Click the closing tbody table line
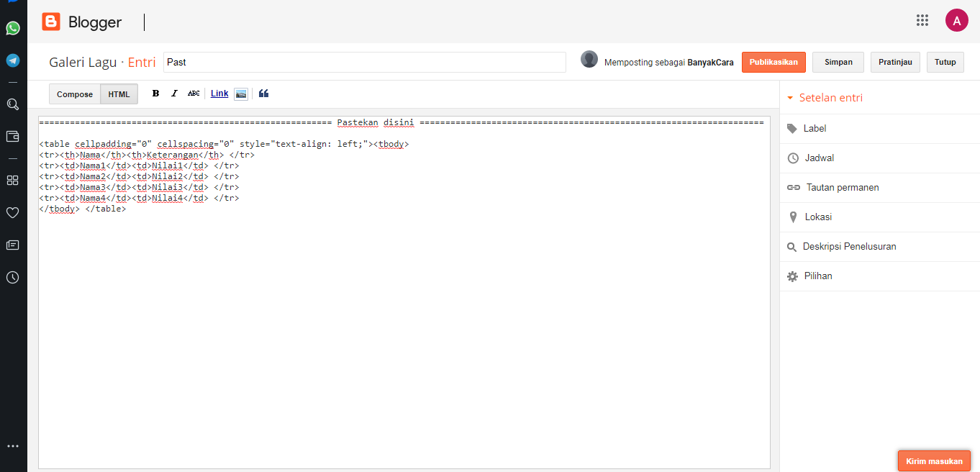Image resolution: width=980 pixels, height=472 pixels. [x=83, y=209]
